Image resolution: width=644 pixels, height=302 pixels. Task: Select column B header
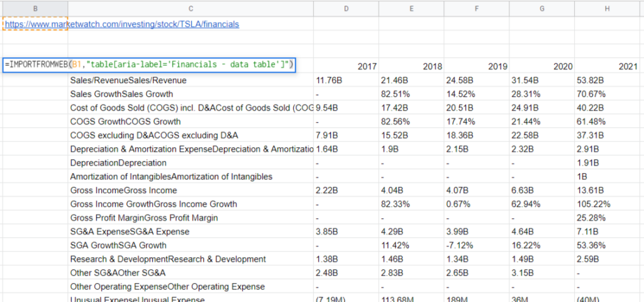35,8
